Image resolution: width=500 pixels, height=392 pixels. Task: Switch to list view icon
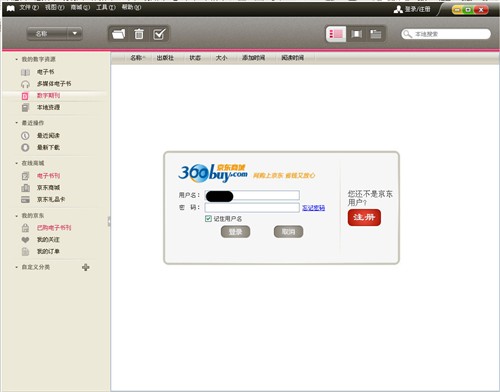coord(336,34)
